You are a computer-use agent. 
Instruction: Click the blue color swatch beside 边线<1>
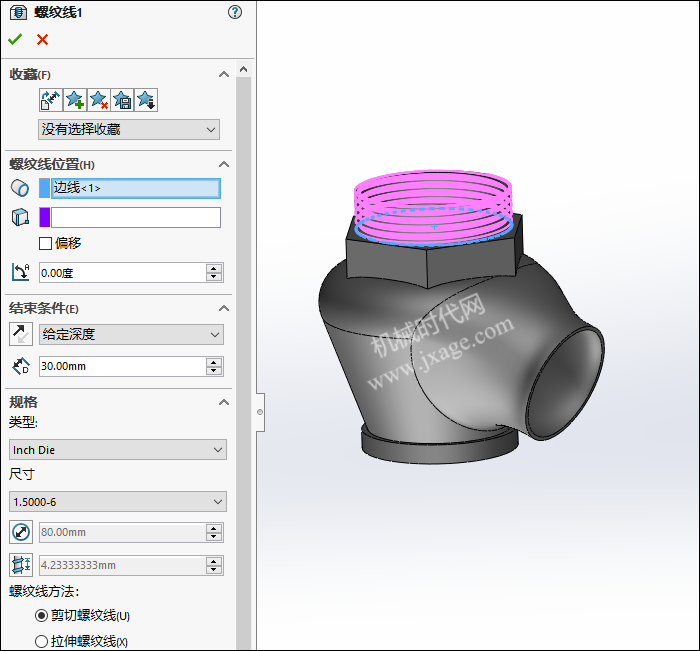click(x=45, y=188)
